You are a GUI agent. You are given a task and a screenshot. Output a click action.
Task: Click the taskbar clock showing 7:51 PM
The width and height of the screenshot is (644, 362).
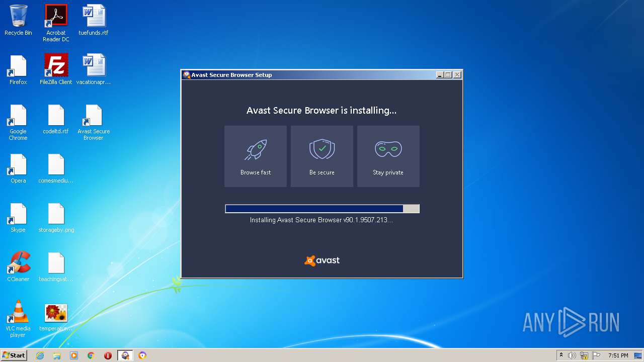[x=618, y=355]
